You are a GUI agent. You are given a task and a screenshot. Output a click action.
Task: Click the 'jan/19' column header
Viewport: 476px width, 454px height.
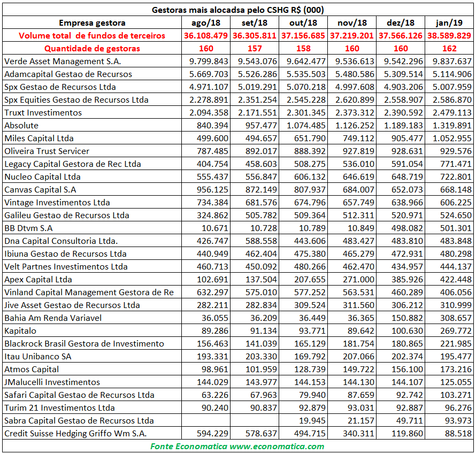tap(449, 23)
